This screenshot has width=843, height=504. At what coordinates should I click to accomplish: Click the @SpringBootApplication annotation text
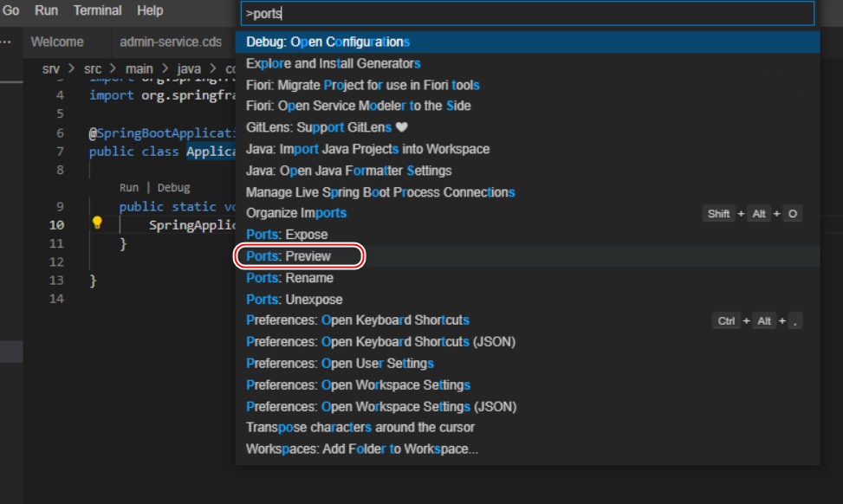162,133
